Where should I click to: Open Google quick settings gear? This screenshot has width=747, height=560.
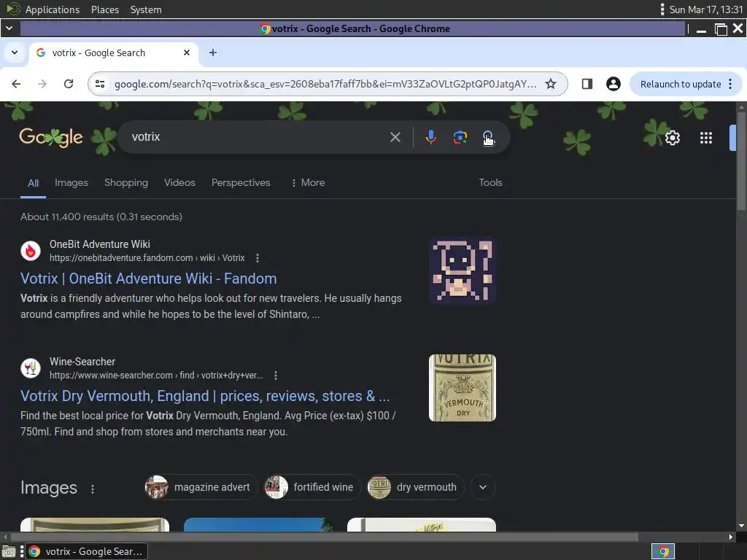pyautogui.click(x=672, y=138)
